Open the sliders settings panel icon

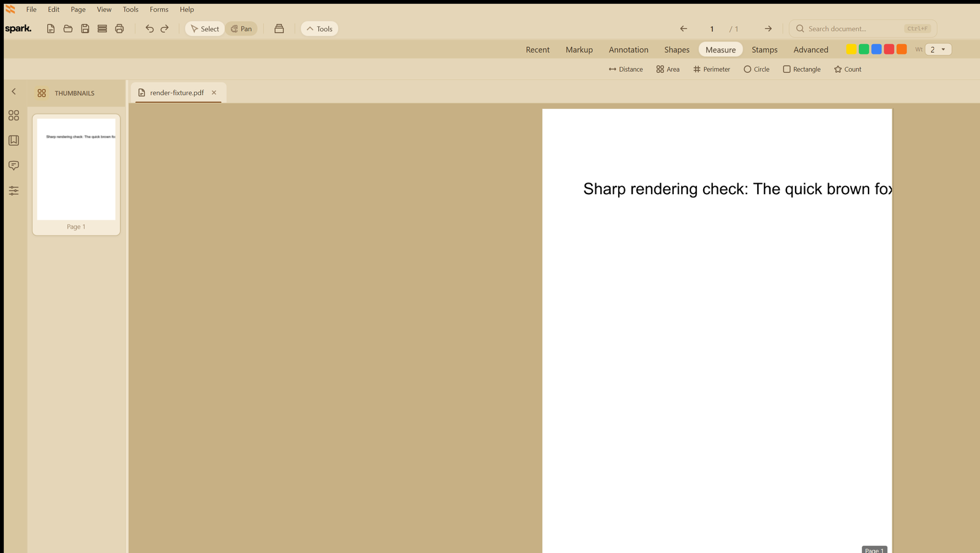(x=13, y=191)
